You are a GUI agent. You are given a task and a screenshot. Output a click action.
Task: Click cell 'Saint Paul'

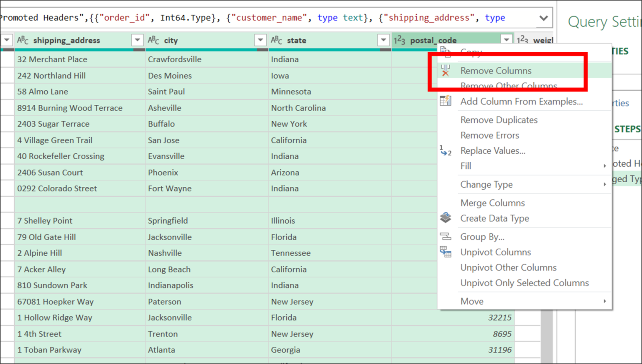(207, 92)
